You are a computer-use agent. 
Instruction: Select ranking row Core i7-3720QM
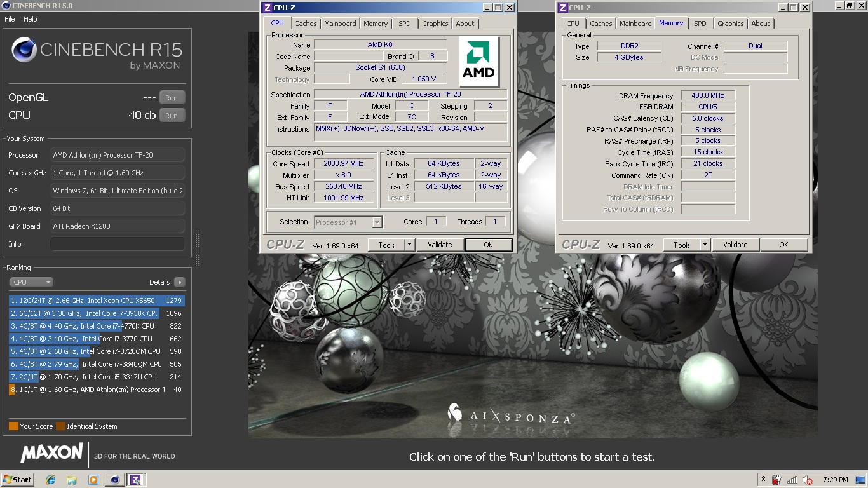point(97,351)
